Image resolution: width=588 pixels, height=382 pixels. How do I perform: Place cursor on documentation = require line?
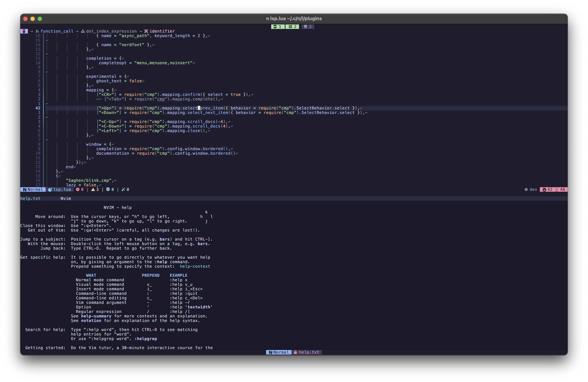click(x=166, y=153)
